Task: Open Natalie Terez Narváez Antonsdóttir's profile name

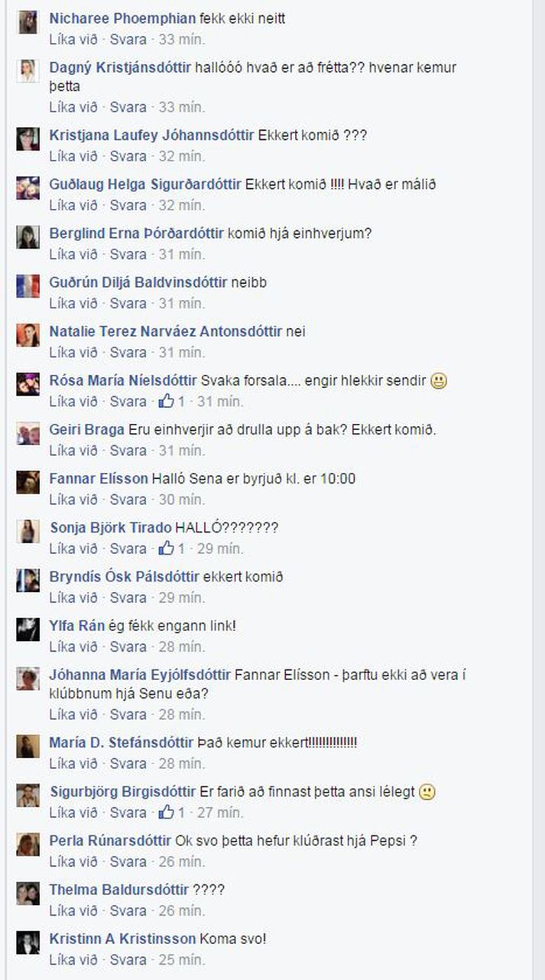Action: click(166, 331)
